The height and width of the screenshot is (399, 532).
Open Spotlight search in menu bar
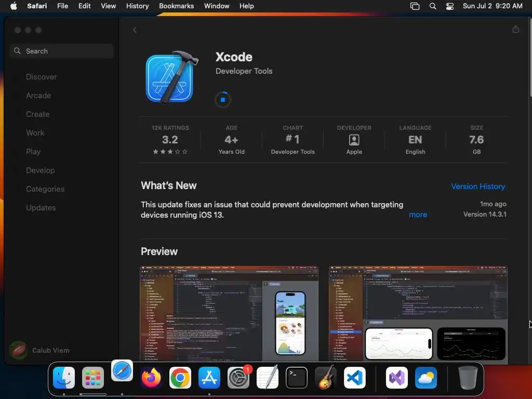click(x=433, y=6)
